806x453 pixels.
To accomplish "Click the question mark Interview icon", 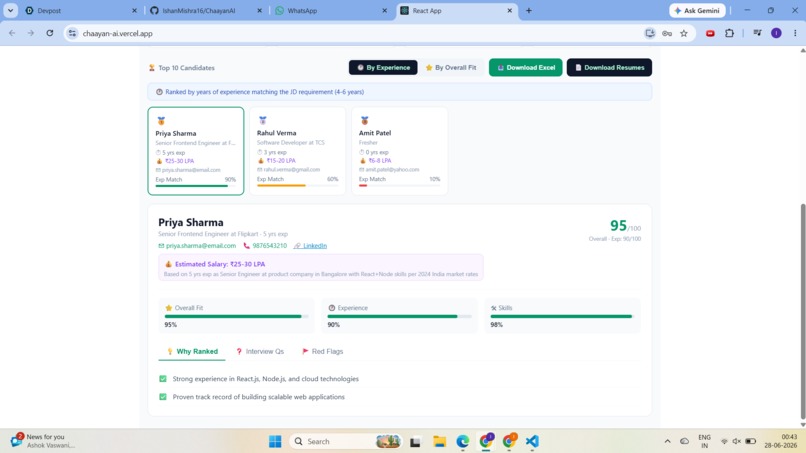I will (239, 351).
